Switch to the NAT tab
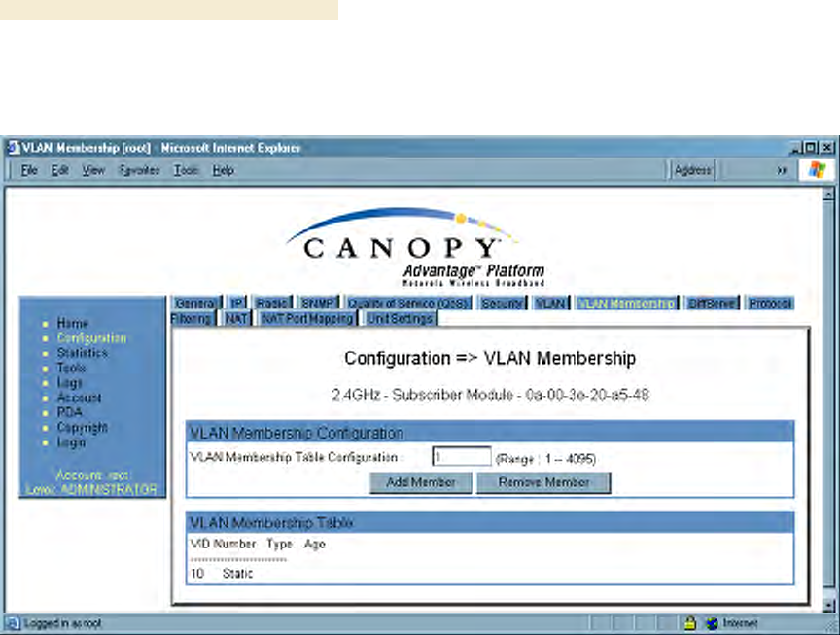The height and width of the screenshot is (635, 840). click(236, 318)
